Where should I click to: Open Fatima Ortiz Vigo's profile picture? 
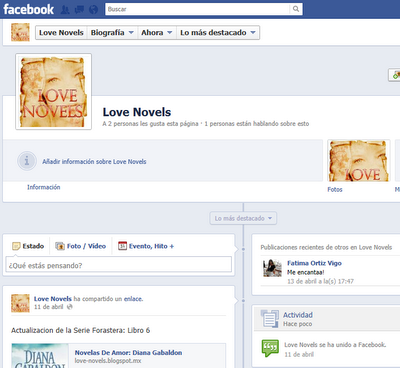click(x=272, y=268)
